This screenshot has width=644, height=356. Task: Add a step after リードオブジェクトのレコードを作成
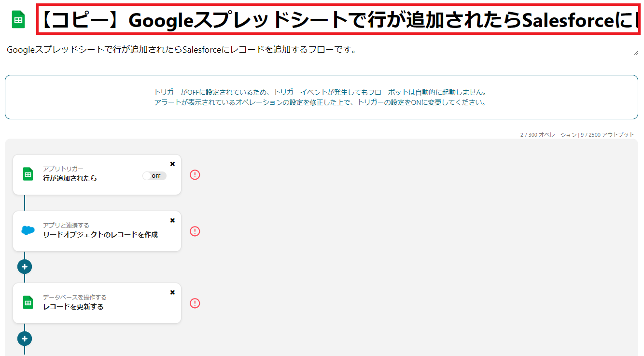point(25,267)
